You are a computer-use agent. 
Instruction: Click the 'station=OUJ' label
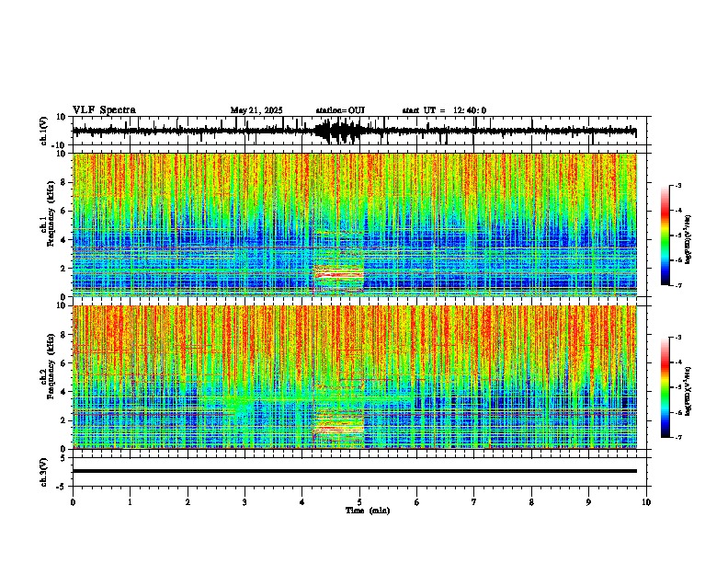[x=340, y=110]
